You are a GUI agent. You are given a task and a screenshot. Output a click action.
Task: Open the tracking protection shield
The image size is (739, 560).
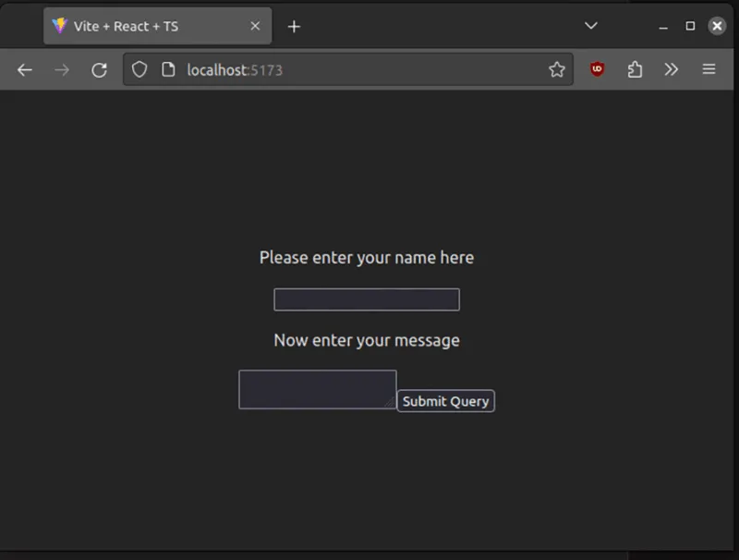pos(139,69)
